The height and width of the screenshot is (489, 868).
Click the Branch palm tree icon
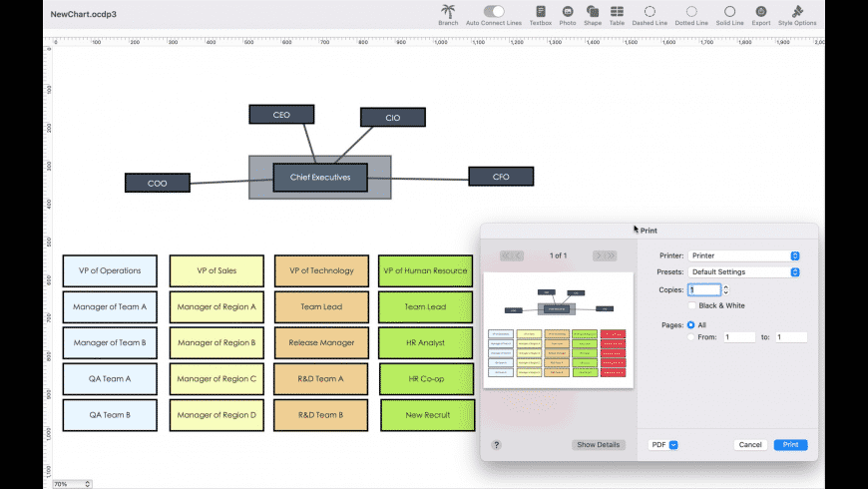(448, 11)
